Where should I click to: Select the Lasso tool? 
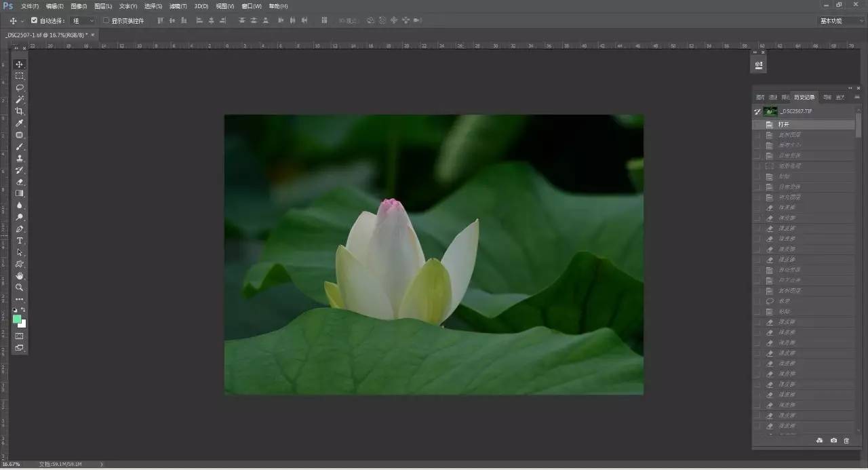[x=20, y=87]
